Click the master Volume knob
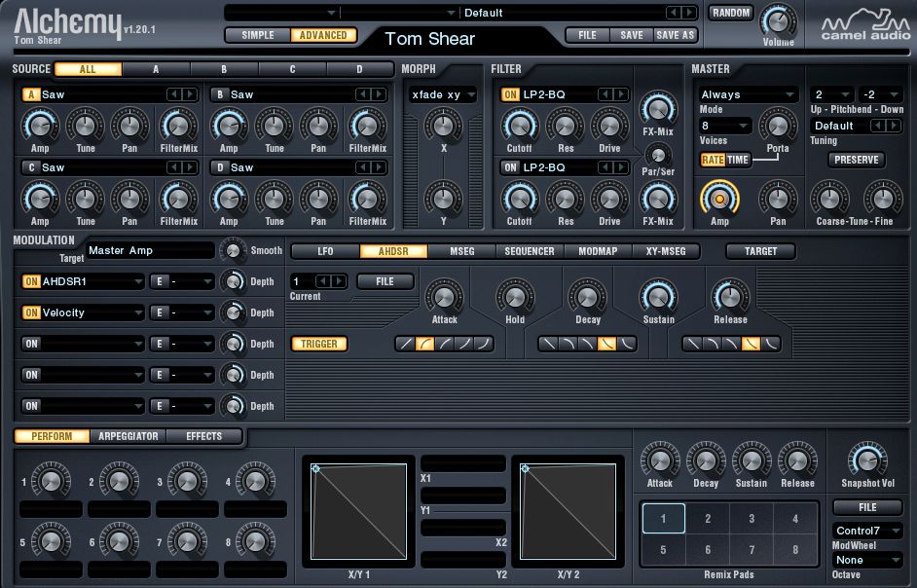Screen dimensions: 917x588 [777, 19]
